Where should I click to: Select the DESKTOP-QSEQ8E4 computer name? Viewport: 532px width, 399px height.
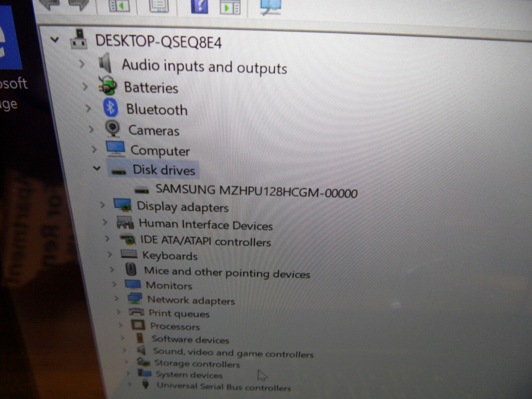(159, 42)
